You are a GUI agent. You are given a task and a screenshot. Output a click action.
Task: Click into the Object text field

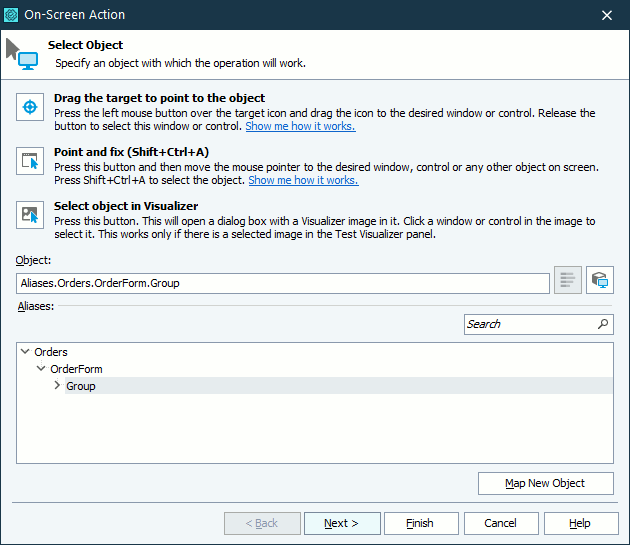click(x=282, y=283)
